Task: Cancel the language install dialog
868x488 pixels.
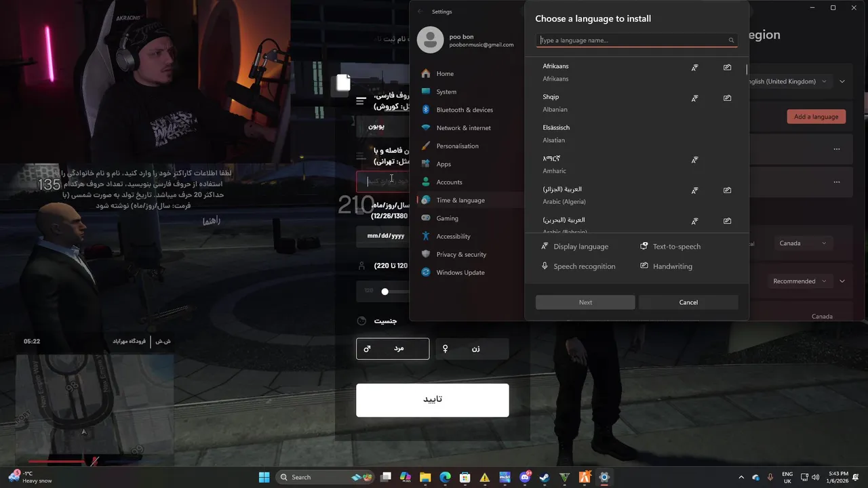Action: [688, 302]
